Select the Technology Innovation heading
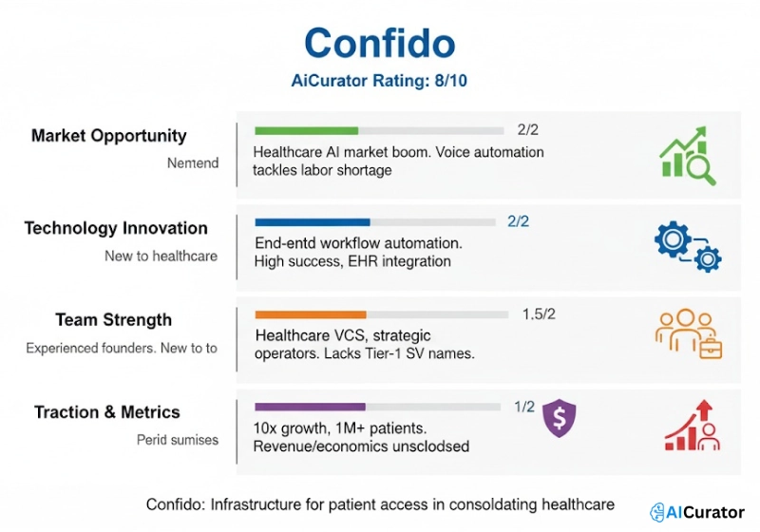760x532 pixels. (x=116, y=228)
